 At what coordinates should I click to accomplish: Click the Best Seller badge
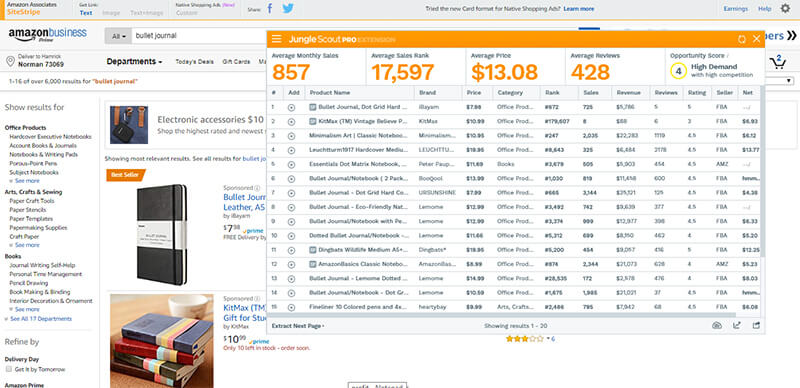tap(126, 175)
